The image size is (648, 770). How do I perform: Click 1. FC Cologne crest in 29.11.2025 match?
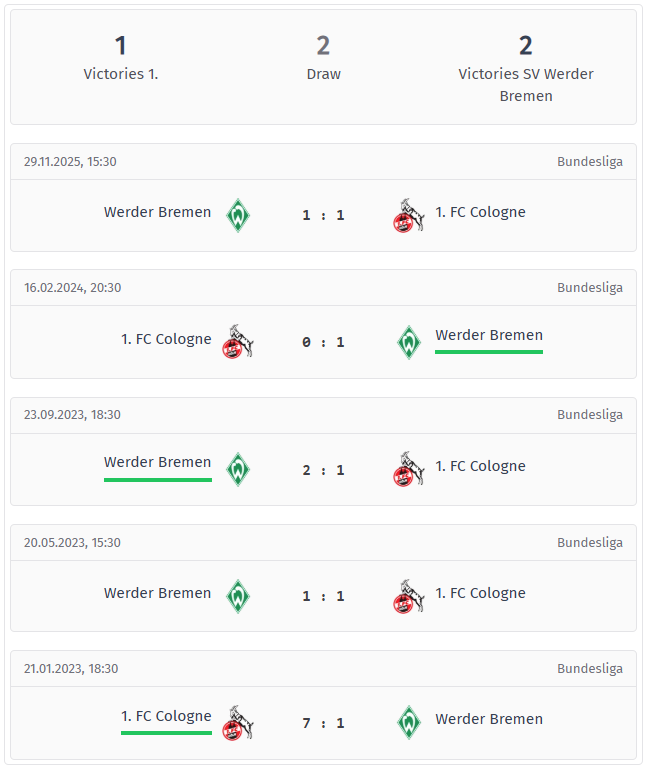[x=408, y=215]
